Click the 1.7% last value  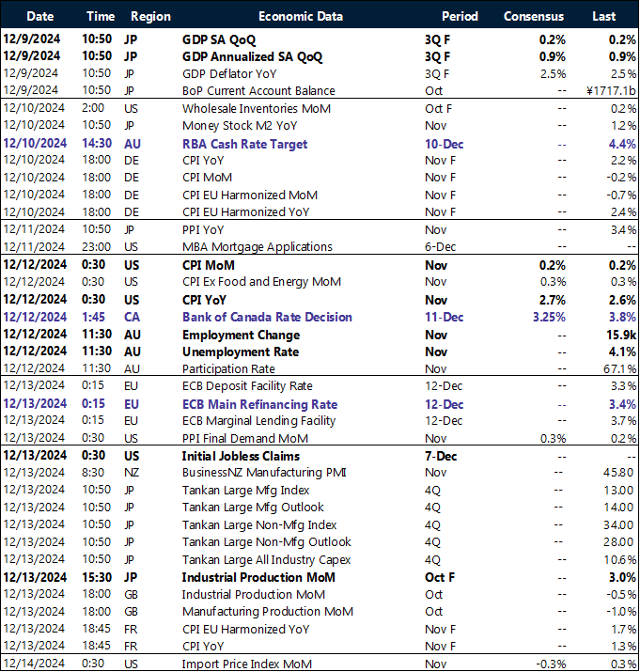coord(623,629)
